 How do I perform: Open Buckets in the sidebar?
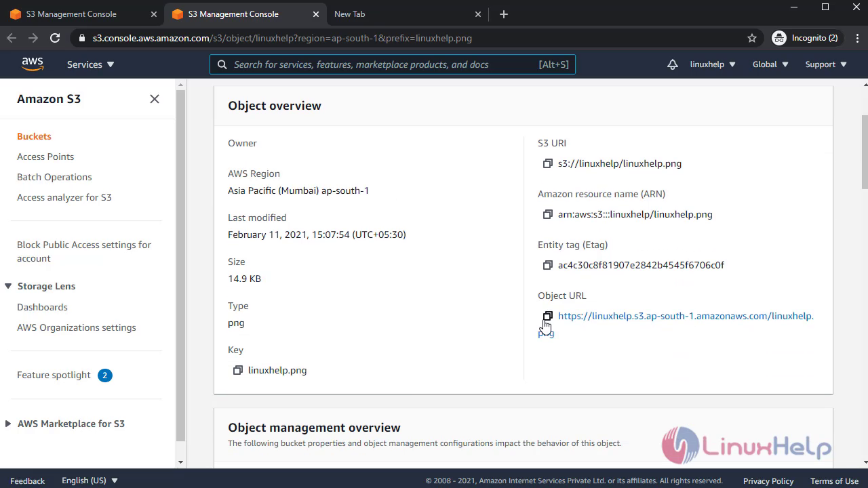34,136
